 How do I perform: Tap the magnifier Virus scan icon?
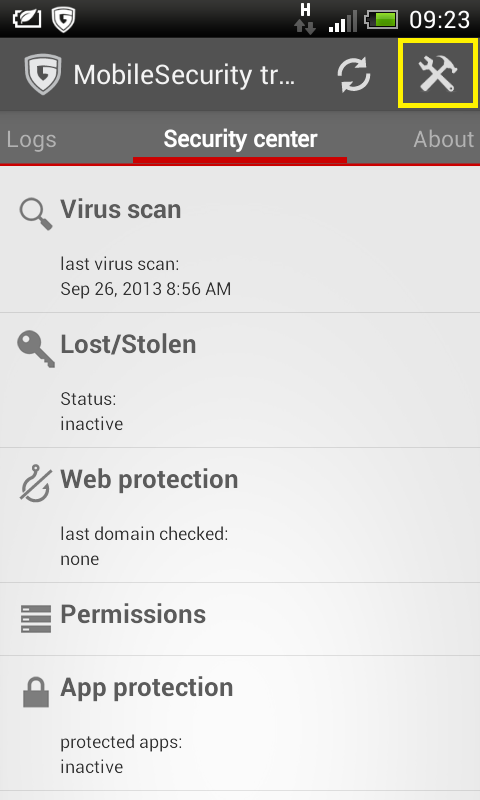(x=36, y=214)
